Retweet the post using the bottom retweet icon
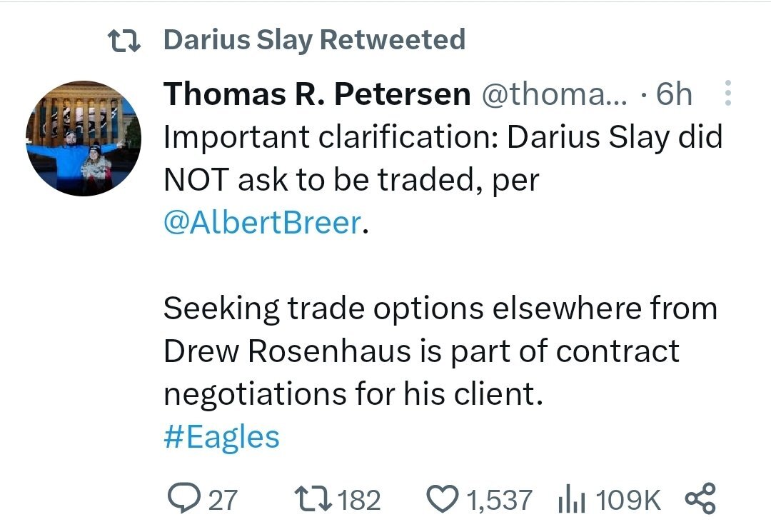The height and width of the screenshot is (532, 771). 313,498
